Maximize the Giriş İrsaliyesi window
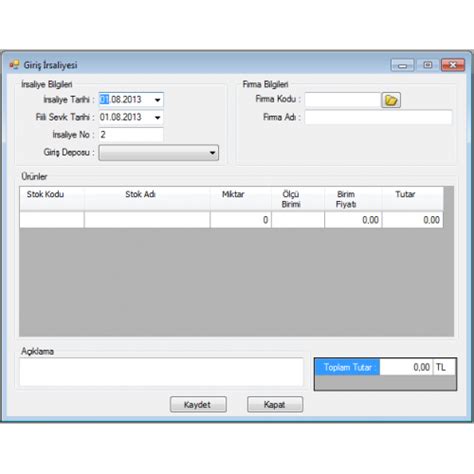 [x=428, y=65]
